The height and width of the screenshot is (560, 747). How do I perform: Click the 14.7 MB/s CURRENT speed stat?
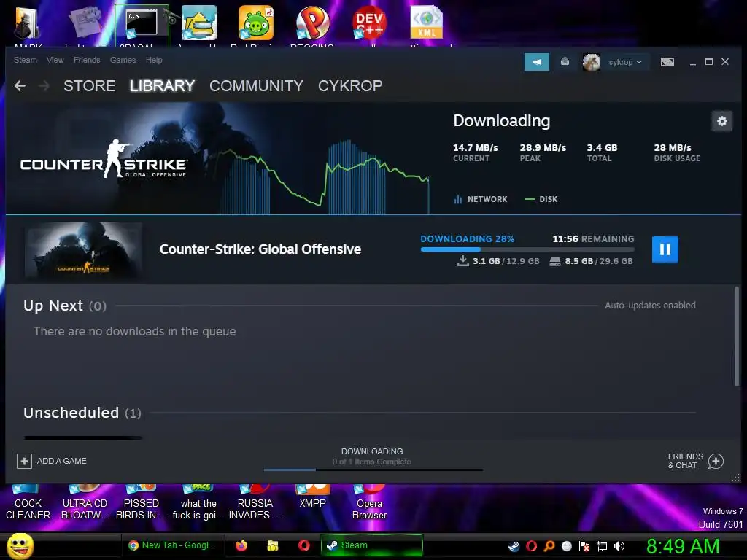[475, 152]
